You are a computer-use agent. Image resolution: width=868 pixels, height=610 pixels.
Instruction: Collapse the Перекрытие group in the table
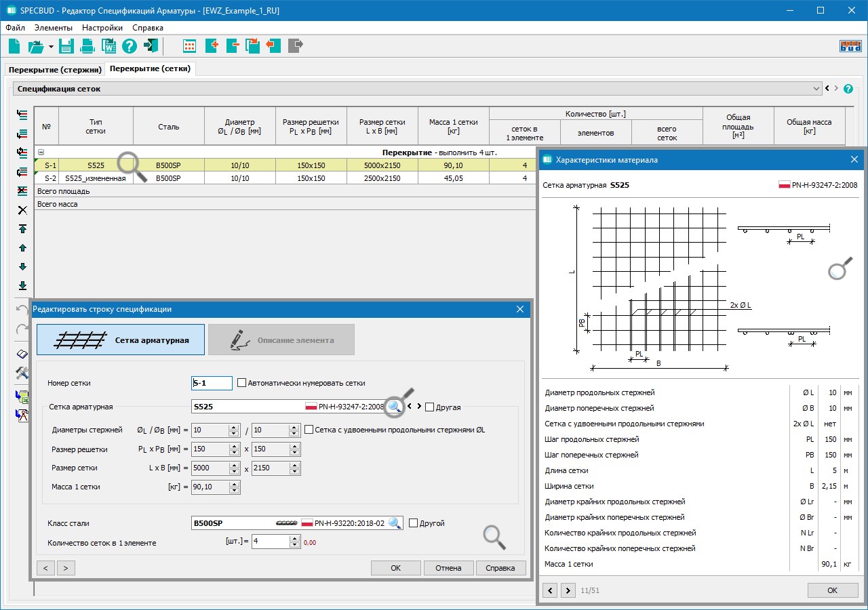pyautogui.click(x=41, y=153)
